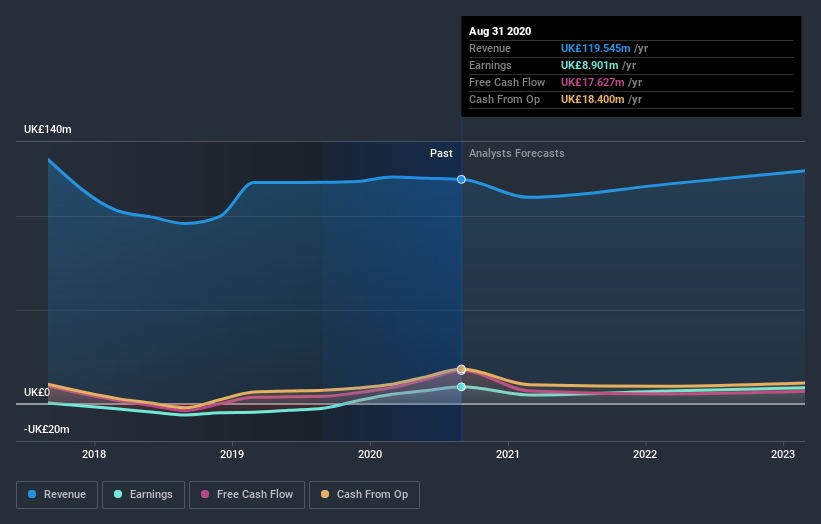Screen dimensions: 821x524
Task: Click the Past label on chart
Action: (441, 153)
